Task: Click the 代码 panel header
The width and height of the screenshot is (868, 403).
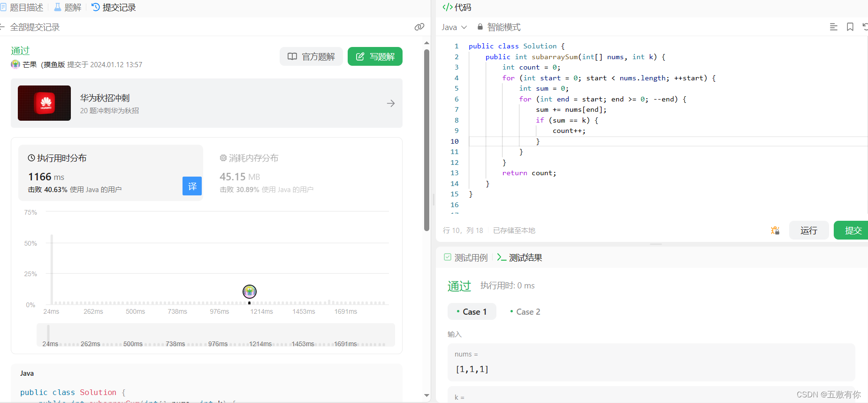Action: tap(457, 8)
